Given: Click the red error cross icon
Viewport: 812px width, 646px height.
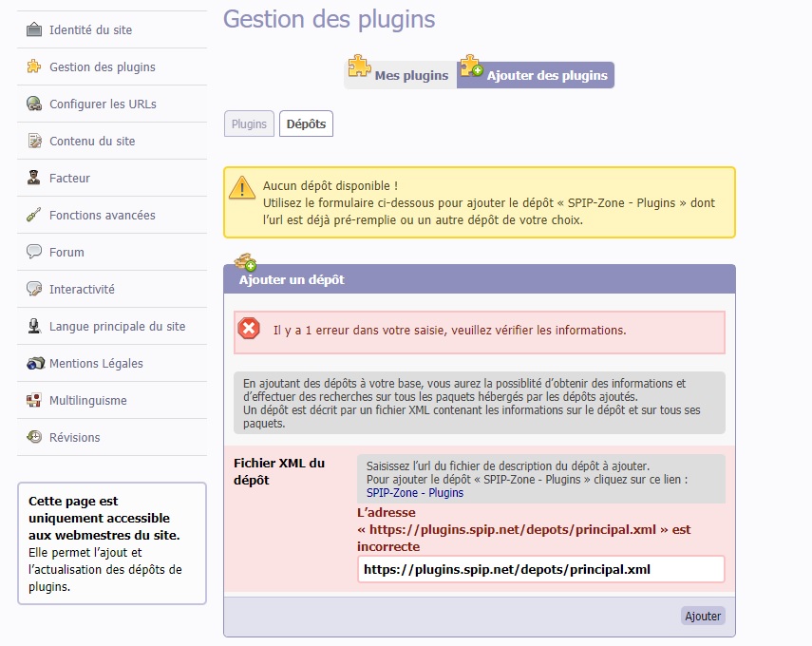Looking at the screenshot, I should (x=249, y=329).
